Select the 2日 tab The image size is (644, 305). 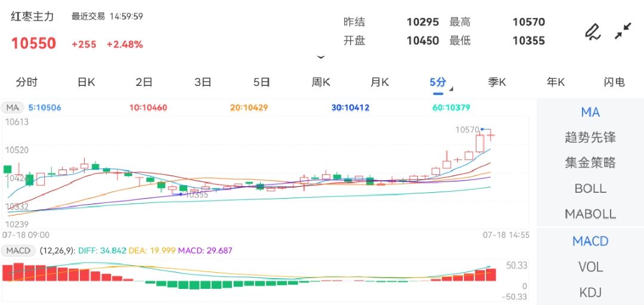click(x=144, y=82)
